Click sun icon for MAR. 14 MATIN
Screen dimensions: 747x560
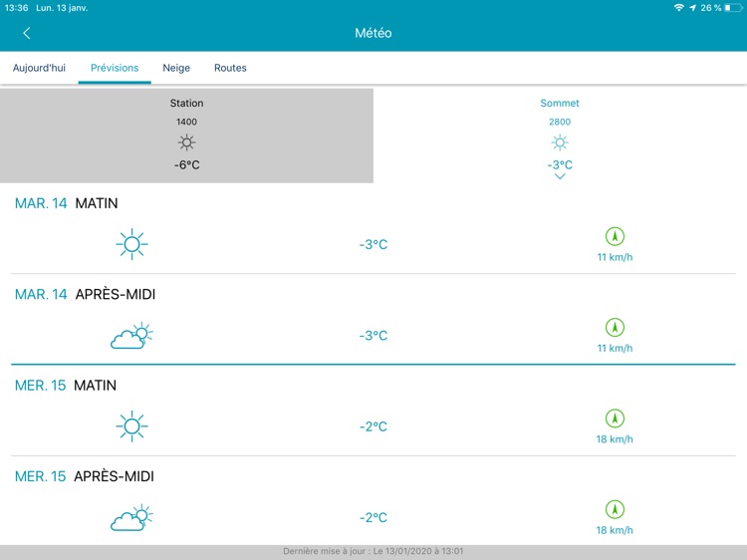point(131,244)
